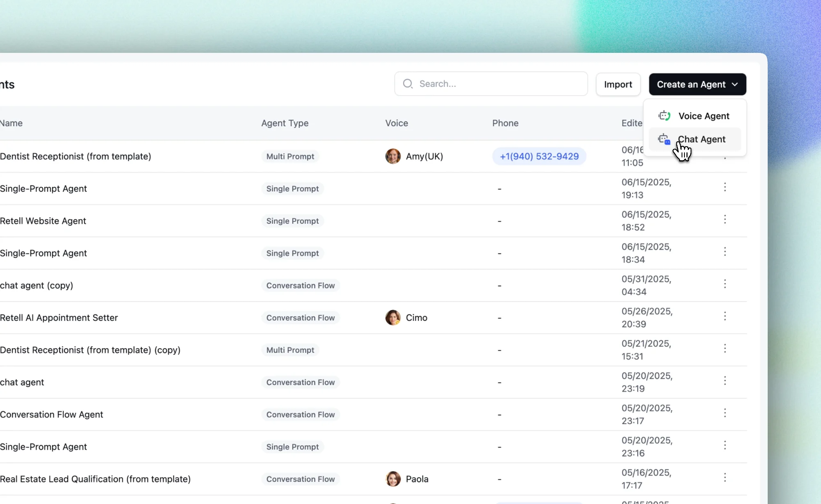The height and width of the screenshot is (504, 821).
Task: Click the Phone column header
Action: pyautogui.click(x=505, y=123)
